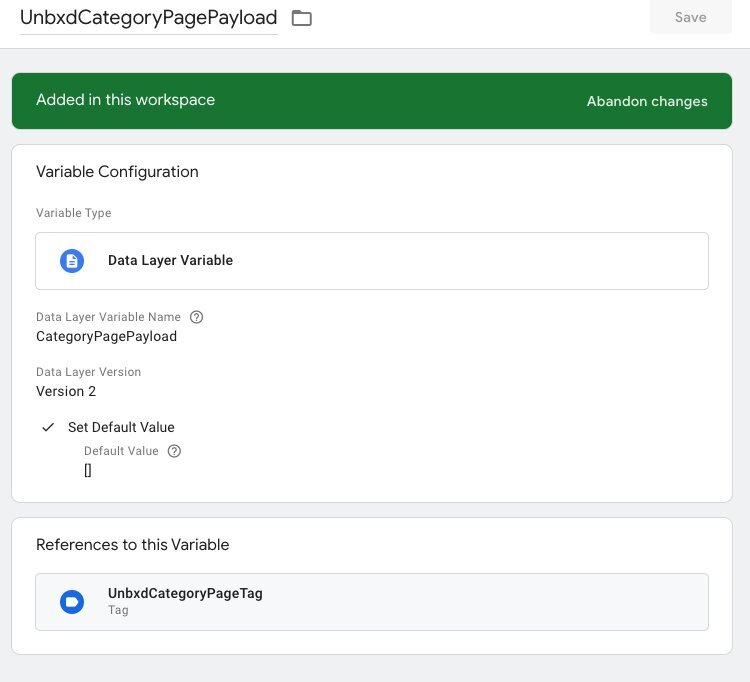Select the Version 2 data layer version
The width and height of the screenshot is (750, 682).
[66, 391]
